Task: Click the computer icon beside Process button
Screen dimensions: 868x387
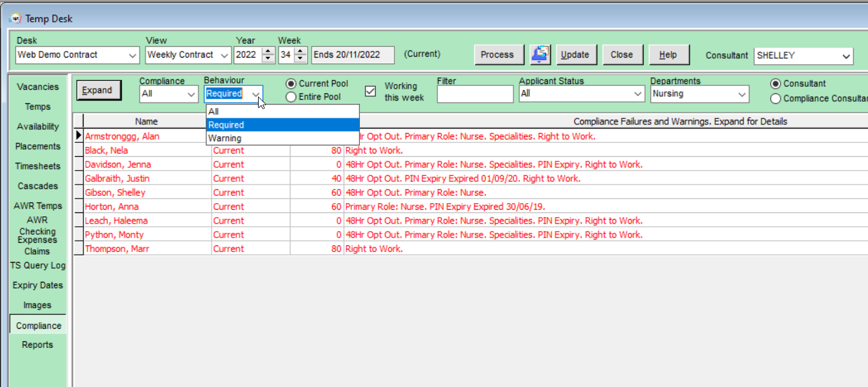Action: tap(541, 55)
